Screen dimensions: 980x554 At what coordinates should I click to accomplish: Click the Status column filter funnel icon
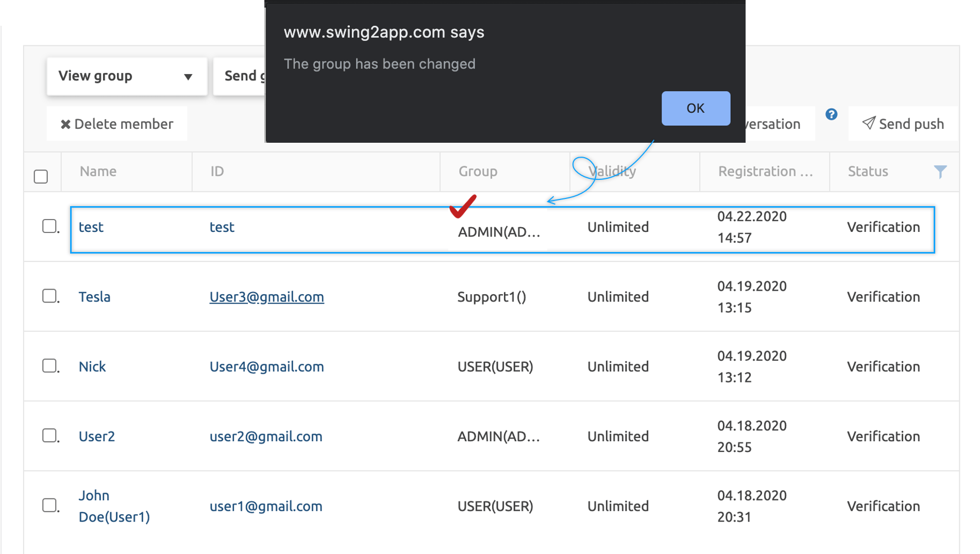tap(940, 172)
